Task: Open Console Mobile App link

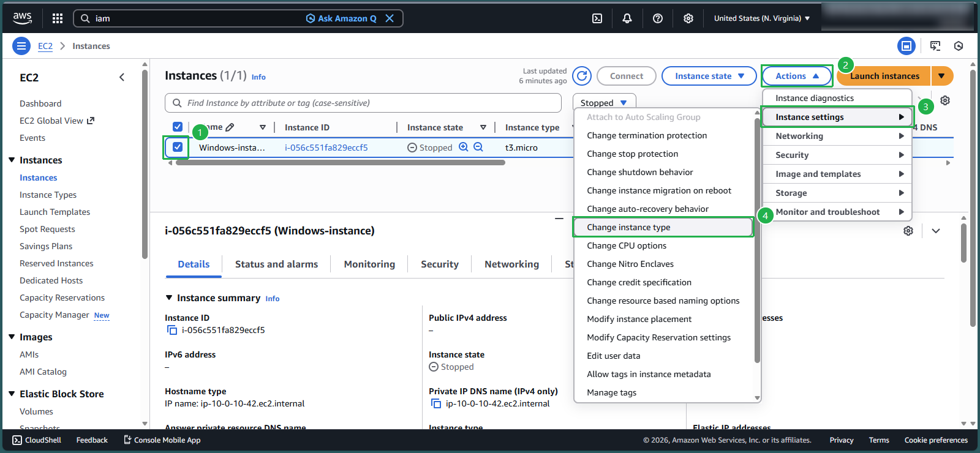Action: (162, 440)
